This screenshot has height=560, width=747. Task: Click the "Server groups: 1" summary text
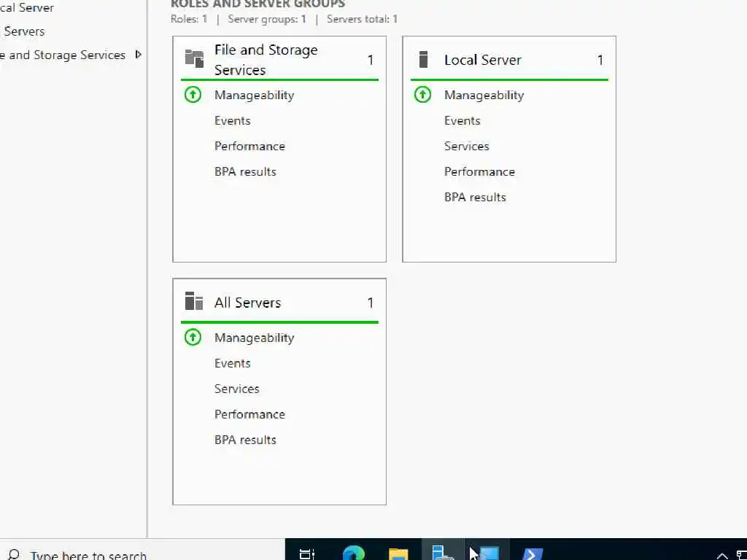267,20
